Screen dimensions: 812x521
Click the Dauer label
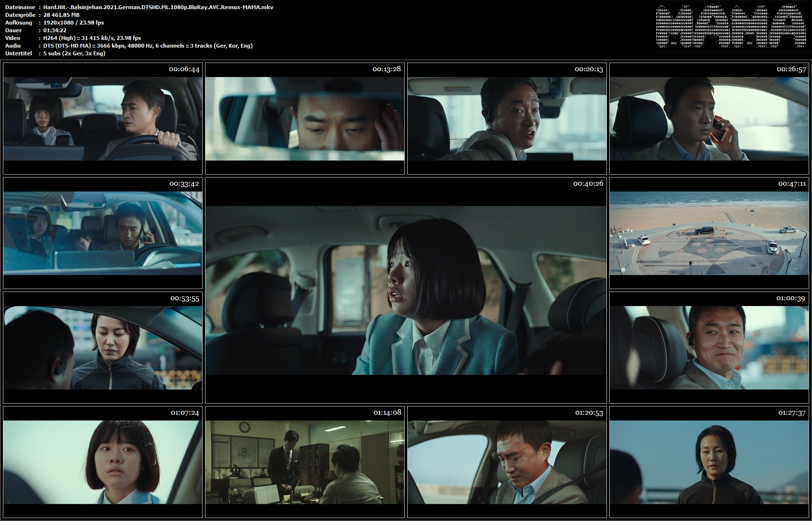click(13, 30)
